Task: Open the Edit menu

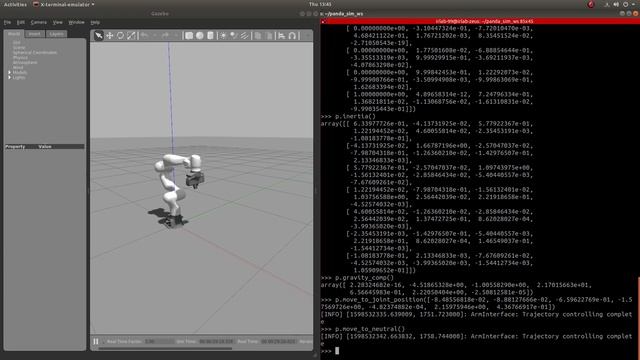Action: [x=21, y=22]
